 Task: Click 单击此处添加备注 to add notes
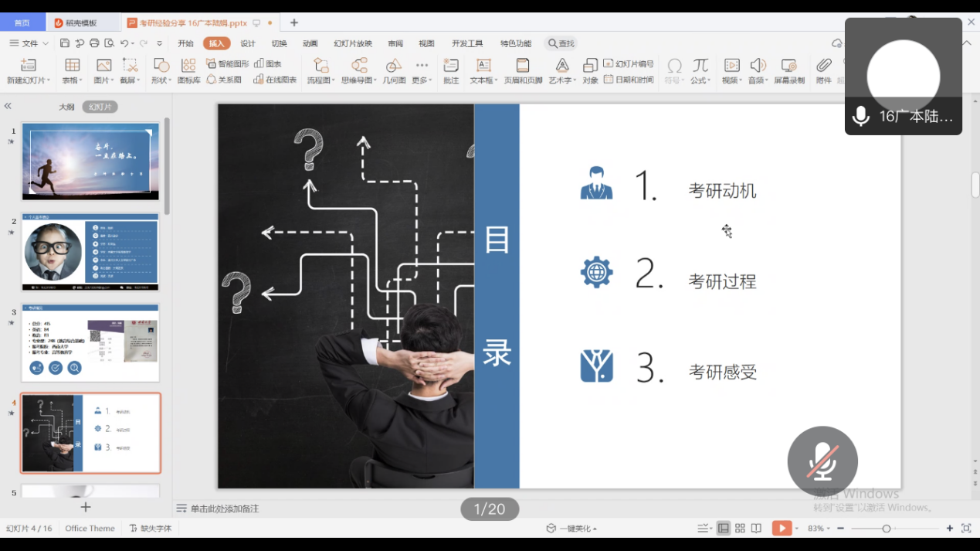click(x=224, y=508)
